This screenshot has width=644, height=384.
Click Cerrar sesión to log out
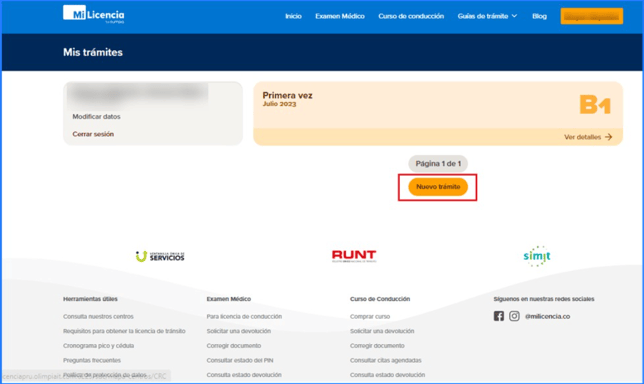tap(93, 134)
